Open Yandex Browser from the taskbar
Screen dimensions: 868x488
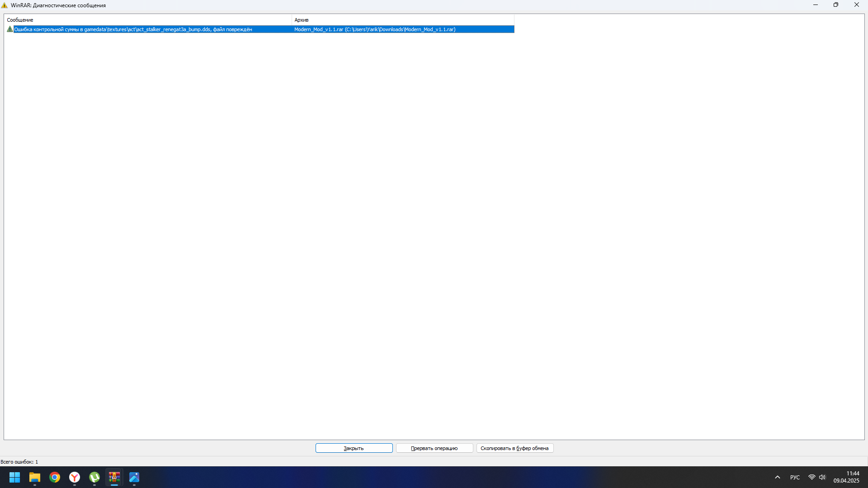point(75,477)
